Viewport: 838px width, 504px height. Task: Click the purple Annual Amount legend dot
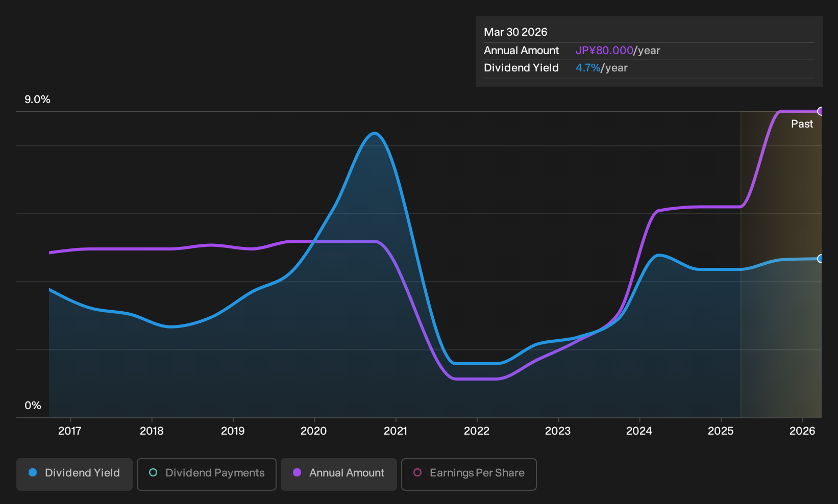[297, 473]
